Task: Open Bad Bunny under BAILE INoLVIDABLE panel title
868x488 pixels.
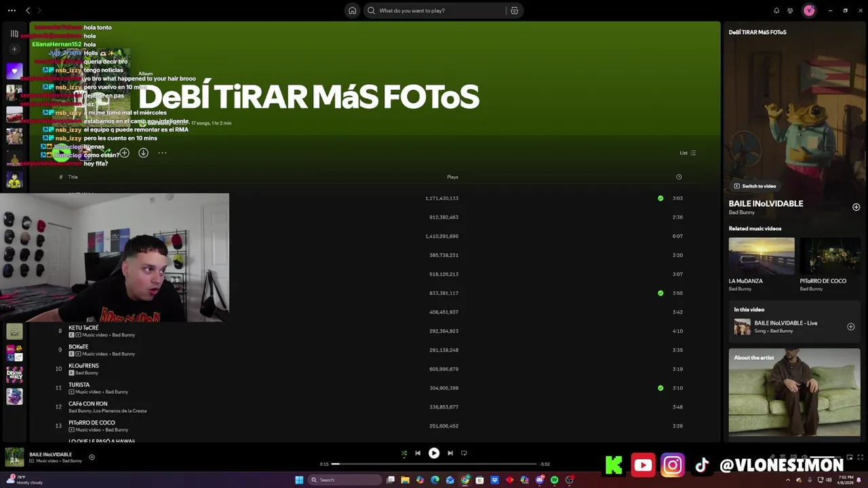Action: click(x=741, y=212)
